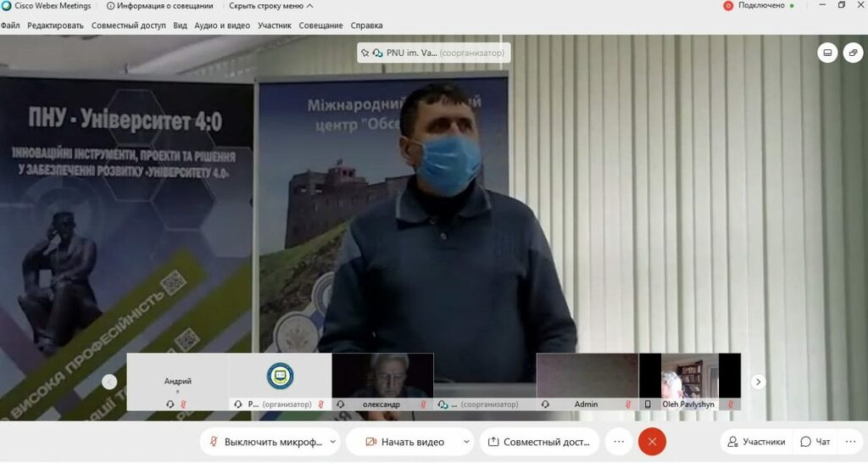The image size is (868, 463).
Task: Click the pin icon on PNU speaker label
Action: [365, 53]
